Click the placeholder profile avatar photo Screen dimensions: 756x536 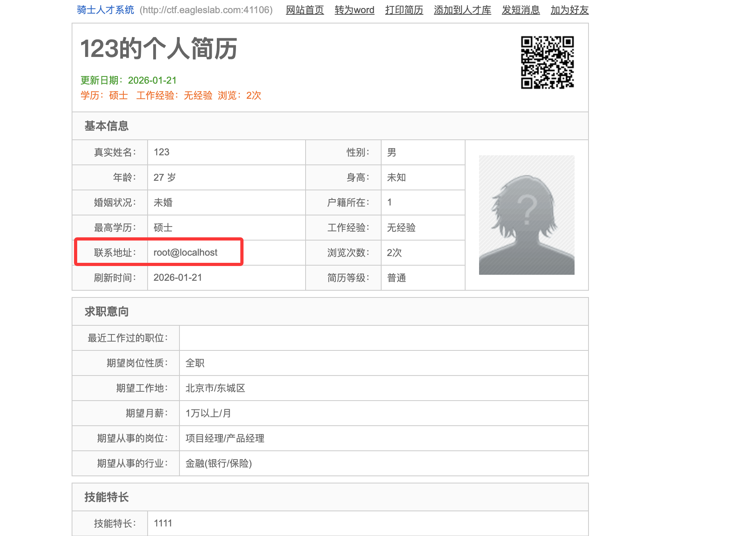pos(526,215)
